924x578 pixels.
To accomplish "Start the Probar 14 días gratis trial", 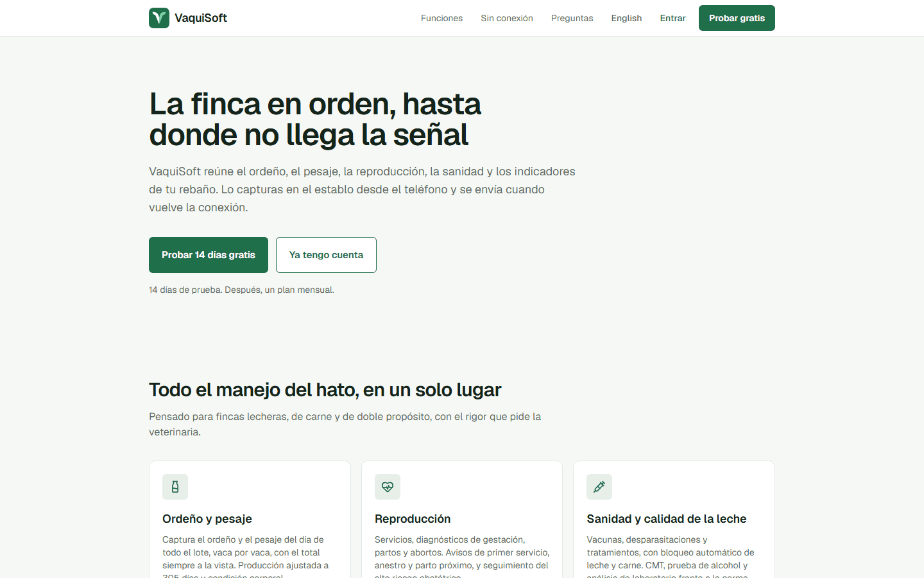I will pos(209,255).
